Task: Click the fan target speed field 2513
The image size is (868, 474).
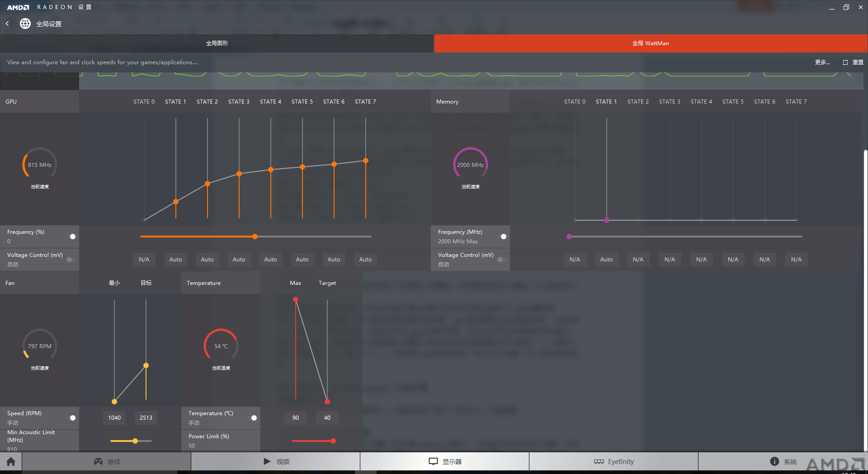Action: [146, 418]
